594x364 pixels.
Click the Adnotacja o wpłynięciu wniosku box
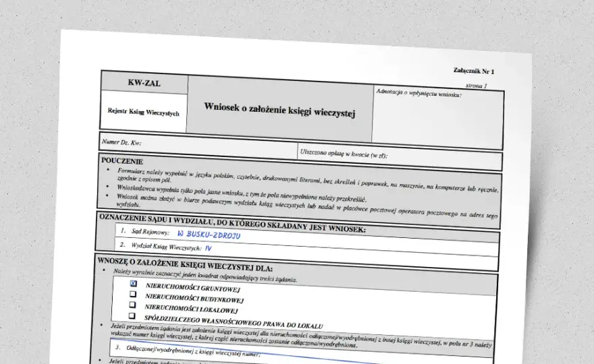tap(438, 117)
